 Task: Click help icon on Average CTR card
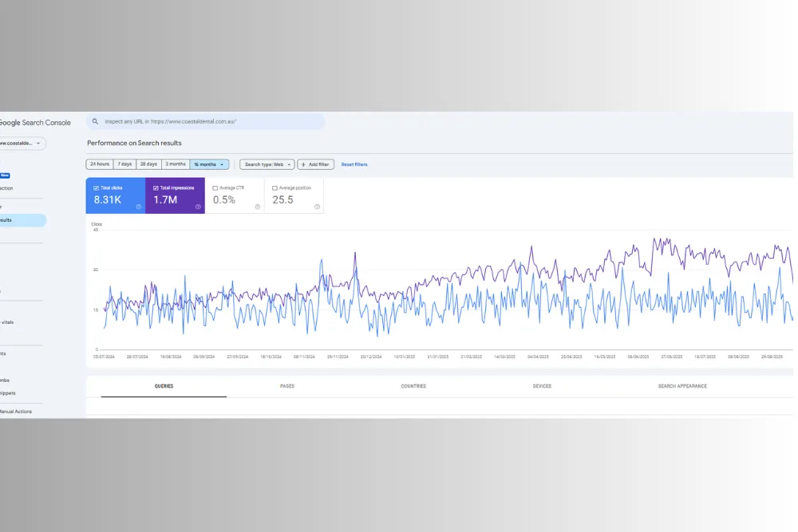pyautogui.click(x=257, y=207)
